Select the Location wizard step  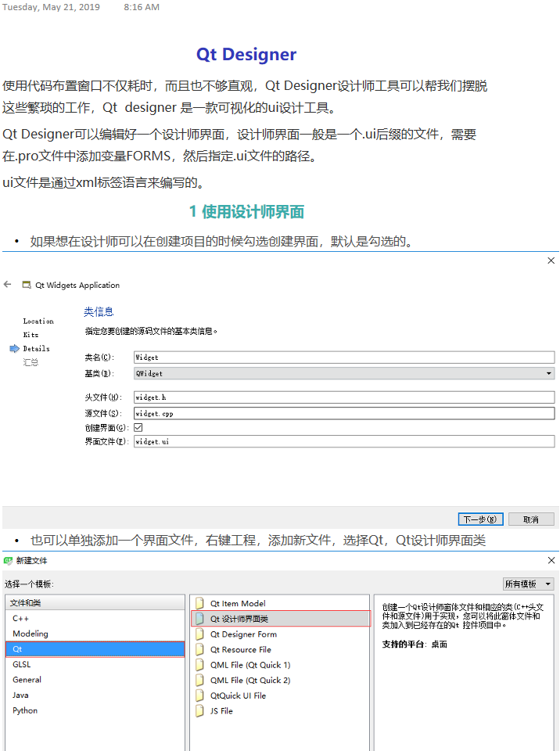(x=38, y=321)
